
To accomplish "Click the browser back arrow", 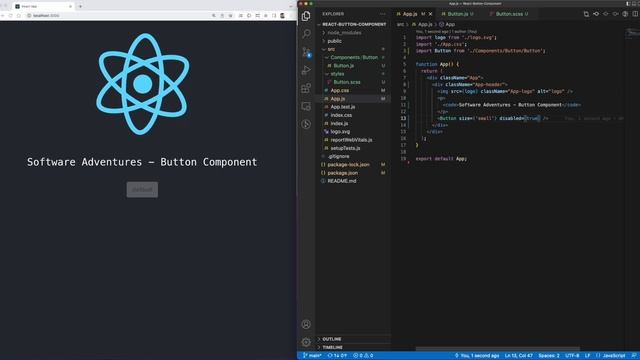I will 3,16.
